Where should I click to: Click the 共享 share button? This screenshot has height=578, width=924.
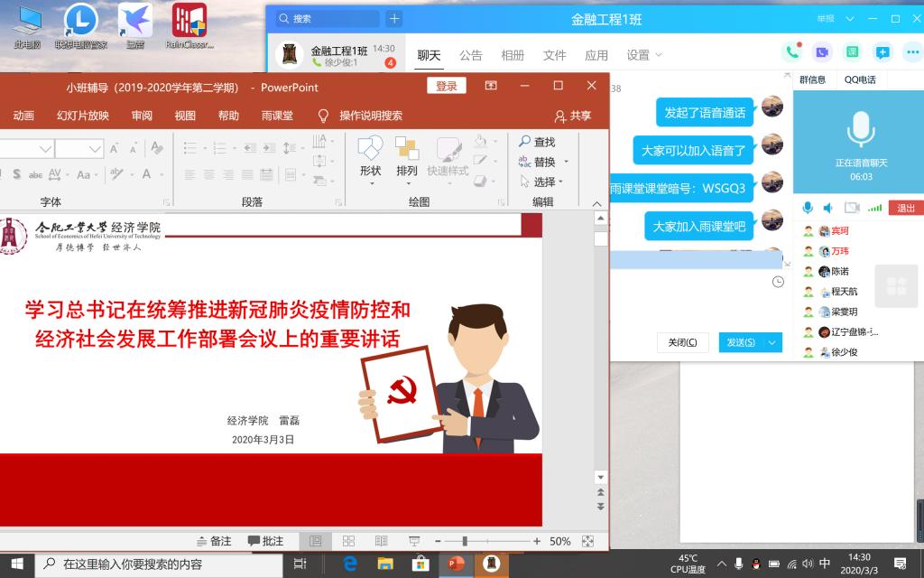coord(573,116)
